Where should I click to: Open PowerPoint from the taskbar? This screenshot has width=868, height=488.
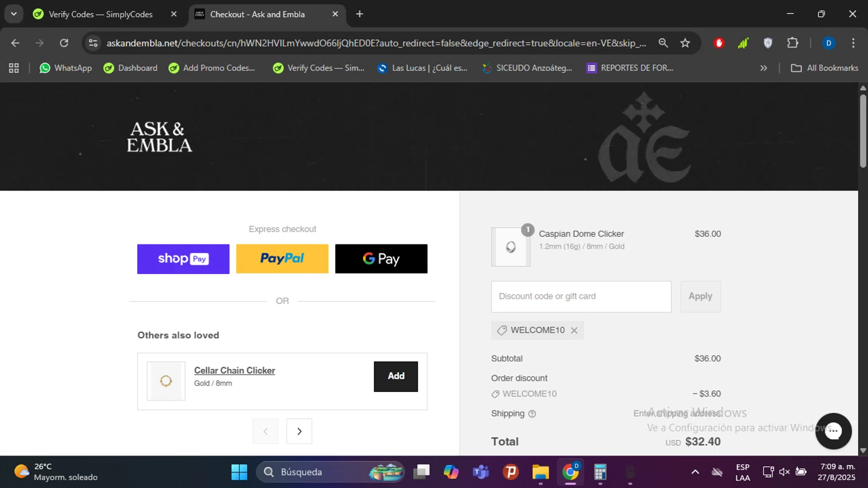pos(510,472)
